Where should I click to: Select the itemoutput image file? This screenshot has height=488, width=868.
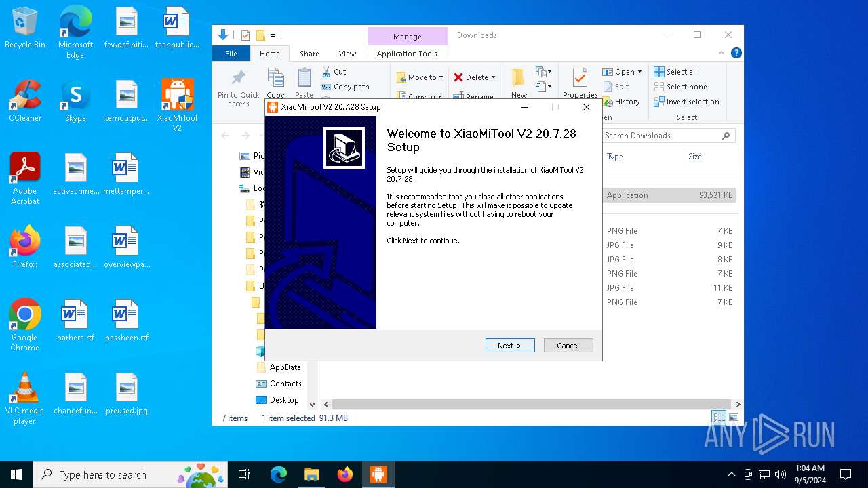click(x=126, y=101)
